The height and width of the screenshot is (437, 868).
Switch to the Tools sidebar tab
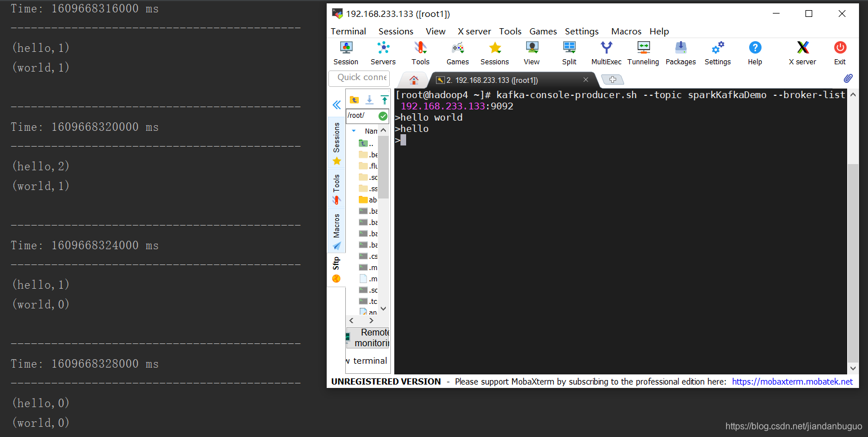point(336,189)
